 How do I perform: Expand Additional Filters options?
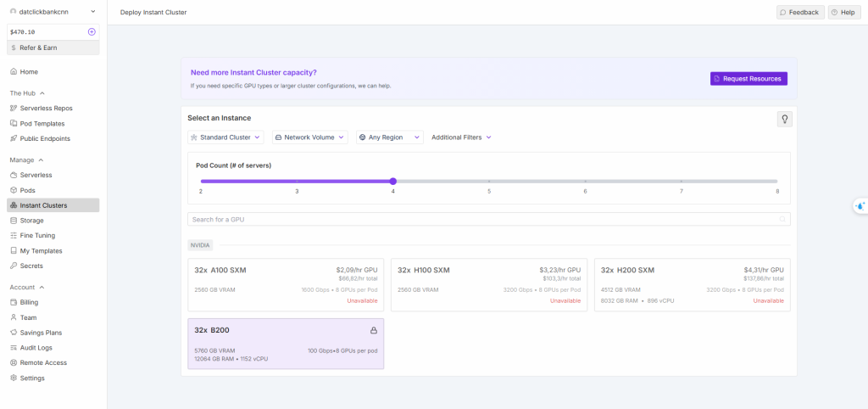click(x=461, y=137)
